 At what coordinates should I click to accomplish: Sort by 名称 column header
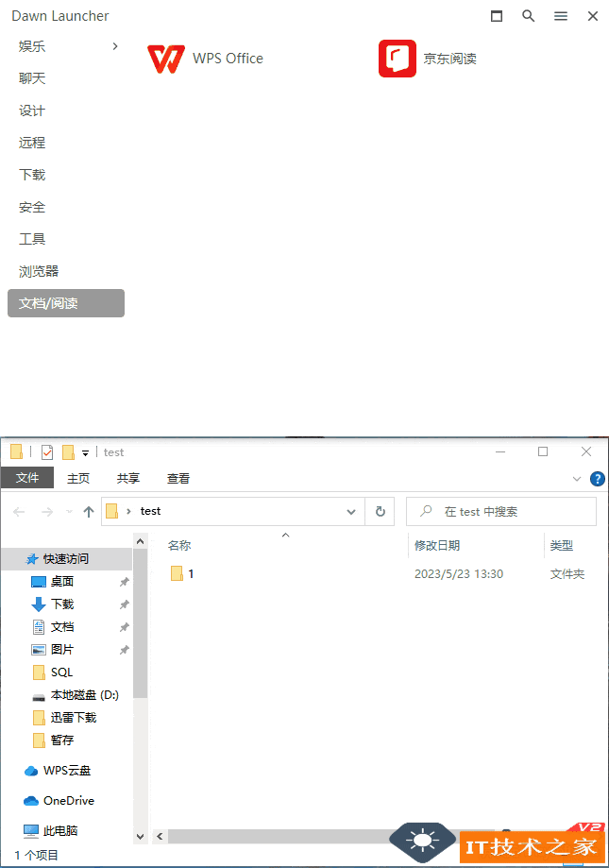coord(179,545)
